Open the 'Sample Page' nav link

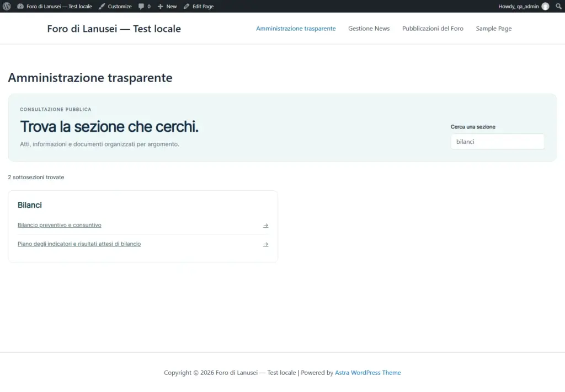click(x=494, y=29)
